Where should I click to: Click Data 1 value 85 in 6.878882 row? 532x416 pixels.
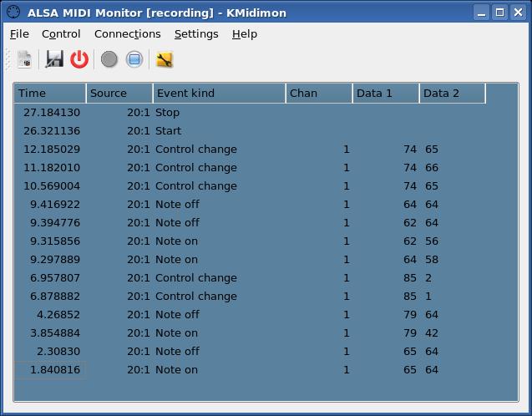[x=410, y=296]
